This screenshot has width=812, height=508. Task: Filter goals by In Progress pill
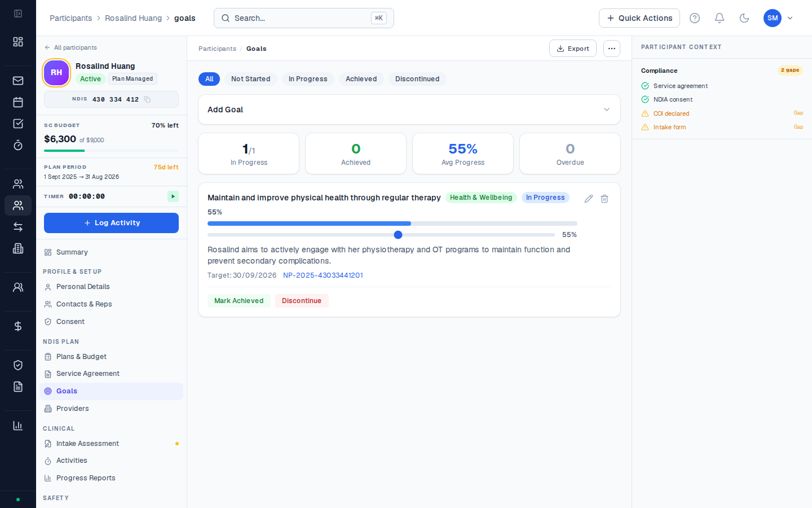click(x=308, y=79)
